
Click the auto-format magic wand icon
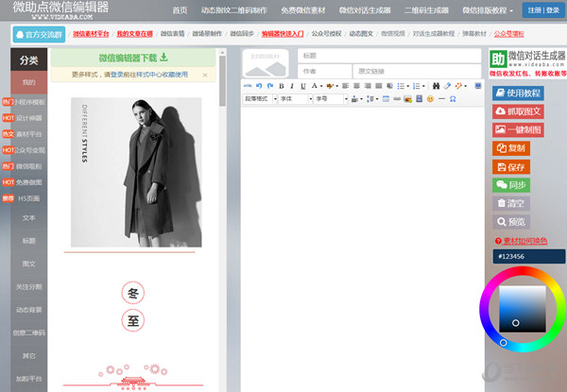[x=458, y=86]
